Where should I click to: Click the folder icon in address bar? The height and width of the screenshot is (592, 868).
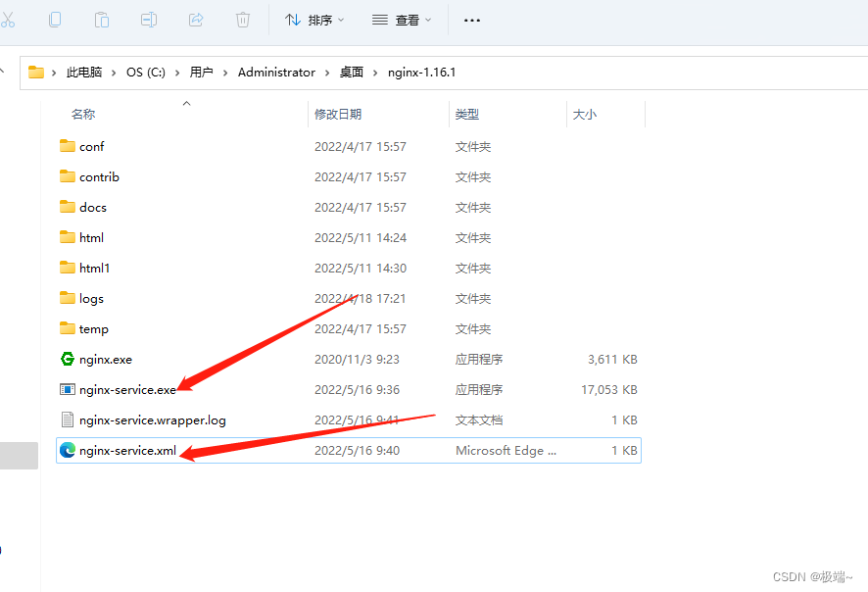click(36, 72)
